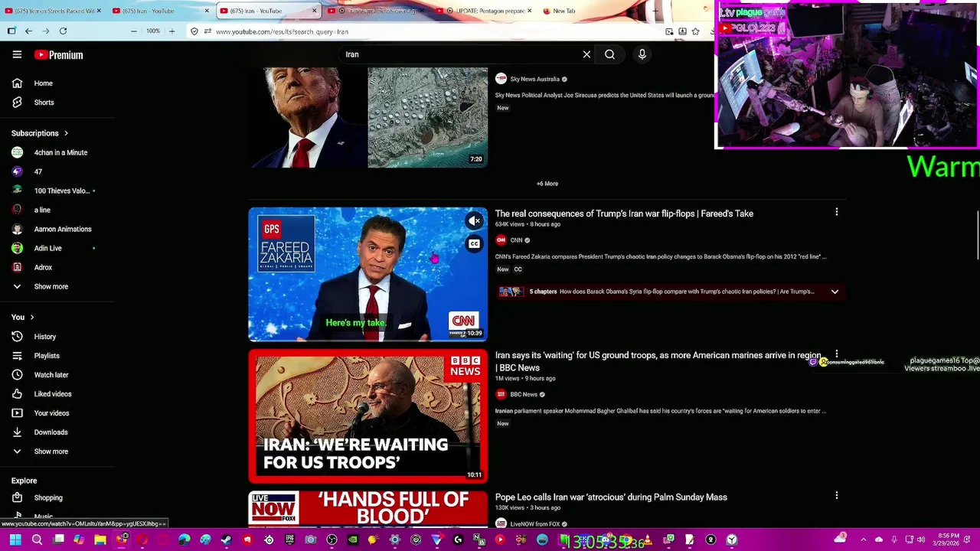Zoom out with the minus icon
The width and height of the screenshot is (980, 551).
tap(133, 31)
